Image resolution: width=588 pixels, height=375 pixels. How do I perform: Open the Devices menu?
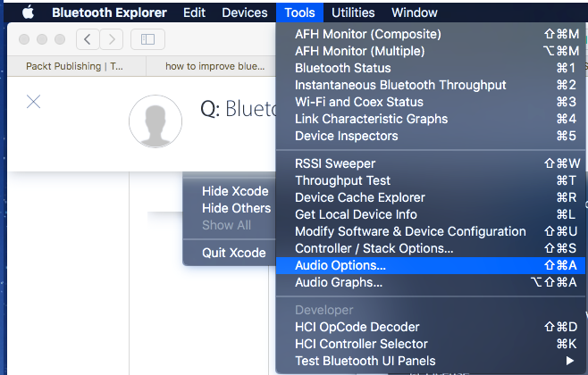[245, 12]
